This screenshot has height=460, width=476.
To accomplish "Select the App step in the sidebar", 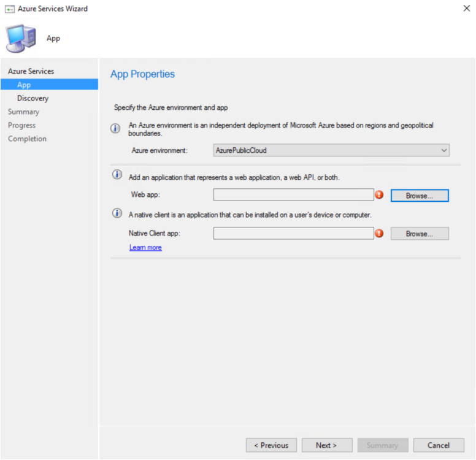I will click(49, 85).
